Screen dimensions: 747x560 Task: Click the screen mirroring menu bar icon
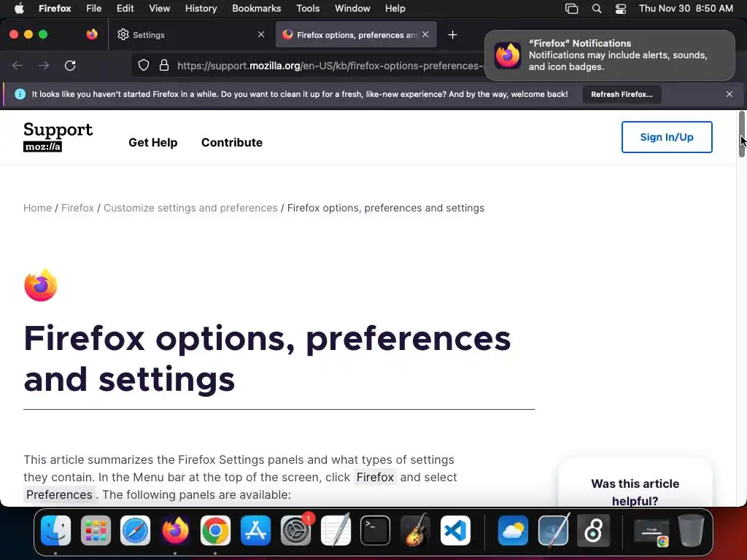572,8
